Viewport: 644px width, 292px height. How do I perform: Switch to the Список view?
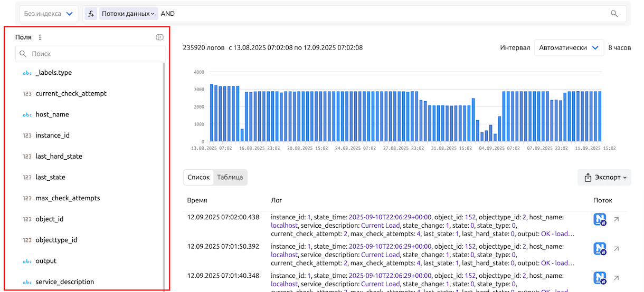tap(198, 177)
